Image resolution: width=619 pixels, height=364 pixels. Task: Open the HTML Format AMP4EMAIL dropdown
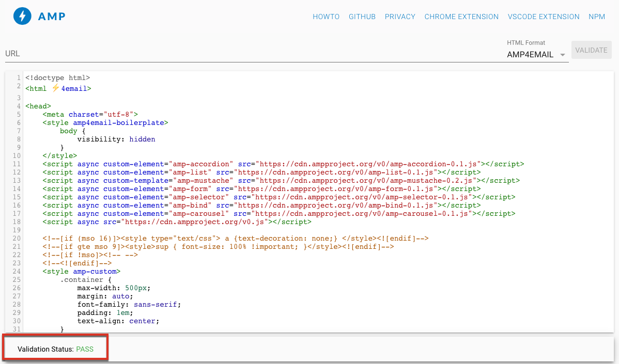[537, 54]
